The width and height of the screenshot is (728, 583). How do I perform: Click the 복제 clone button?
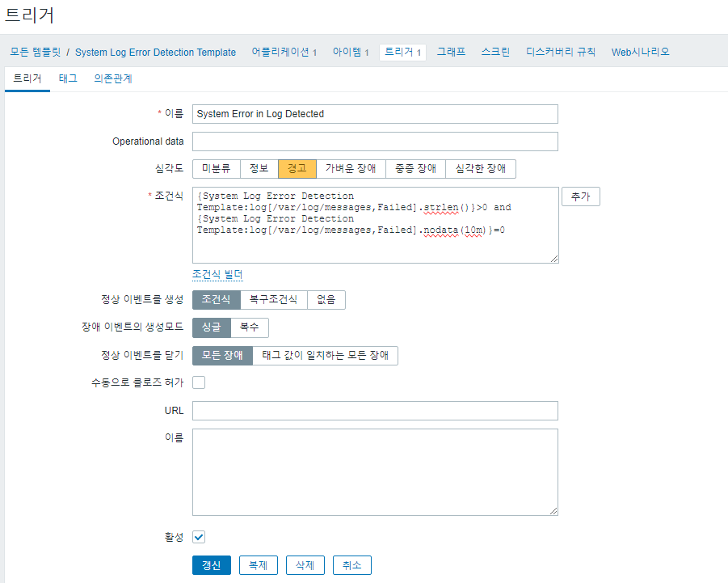point(258,565)
